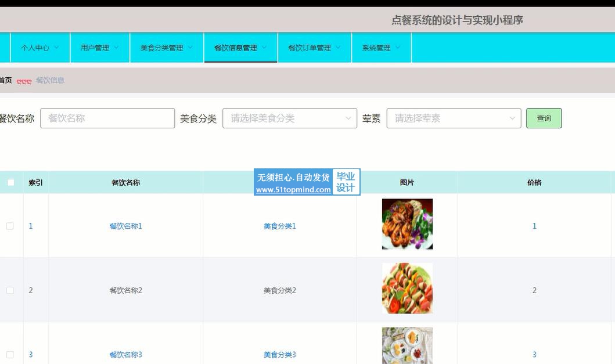Open the food image for 餐饮名称3

coord(407,345)
